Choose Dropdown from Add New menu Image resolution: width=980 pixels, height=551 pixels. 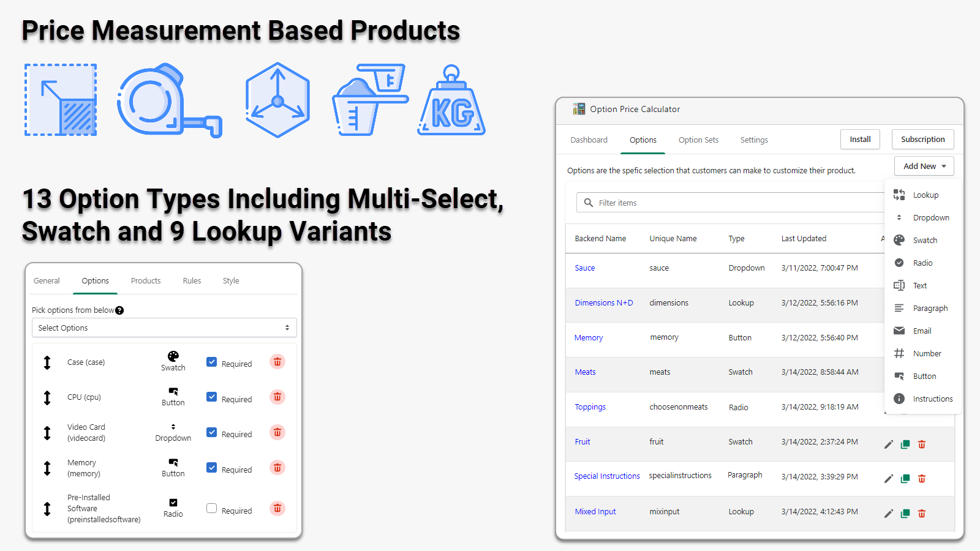pos(922,218)
